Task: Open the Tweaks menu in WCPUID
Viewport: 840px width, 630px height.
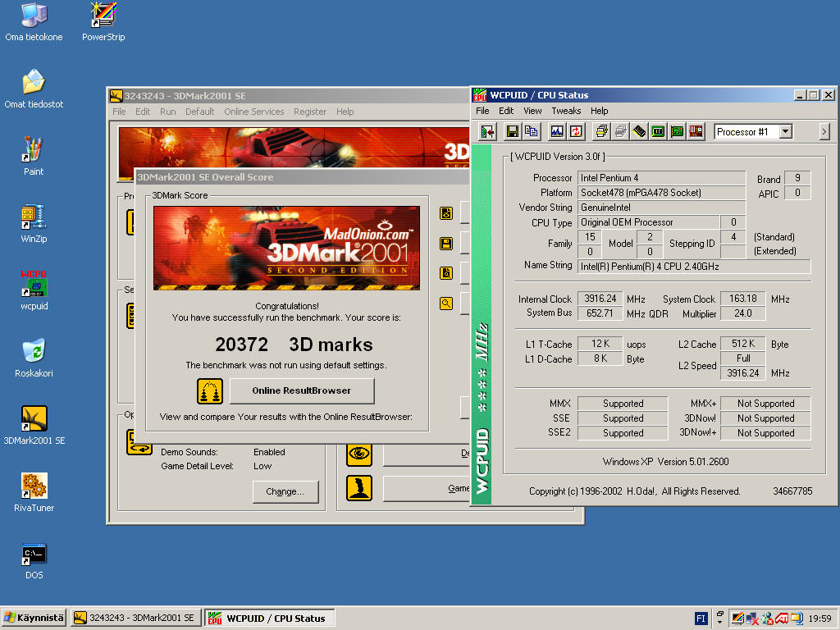Action: [x=566, y=111]
